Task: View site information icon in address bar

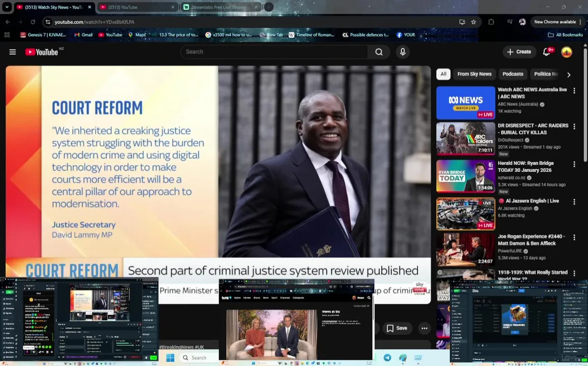Action: pos(48,22)
